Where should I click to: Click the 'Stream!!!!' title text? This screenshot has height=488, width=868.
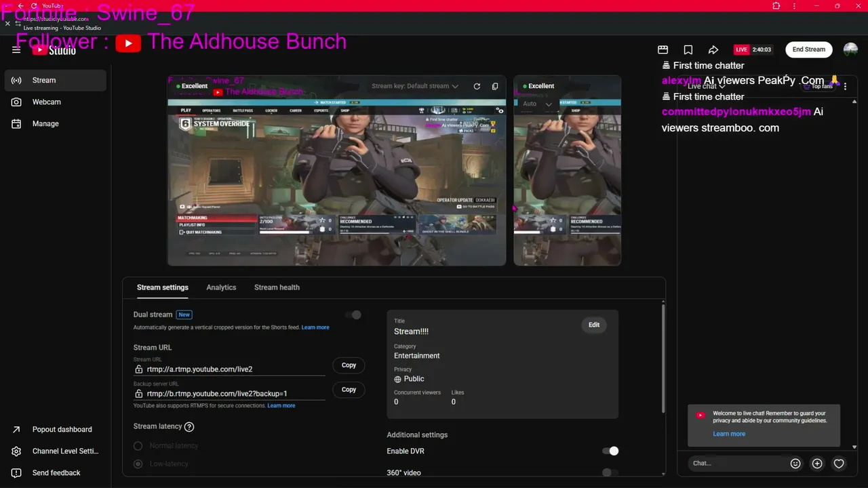(411, 331)
